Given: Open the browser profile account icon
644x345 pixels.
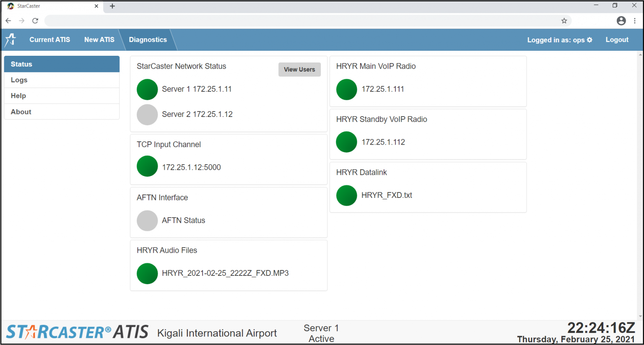Looking at the screenshot, I should click(621, 21).
